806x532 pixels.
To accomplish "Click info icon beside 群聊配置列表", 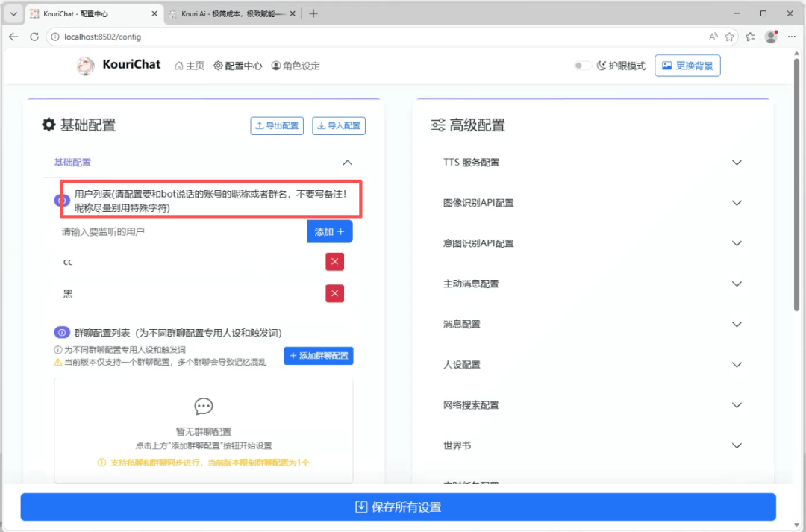I will (63, 333).
